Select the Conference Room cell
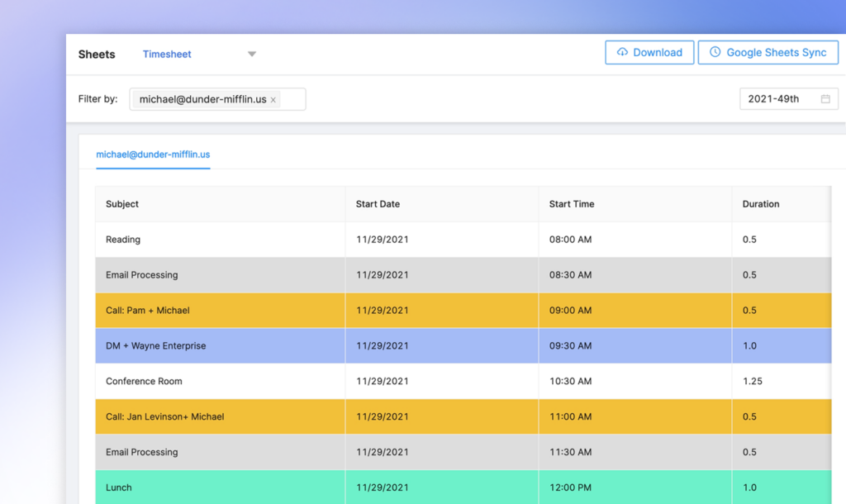The height and width of the screenshot is (504, 846). pyautogui.click(x=220, y=382)
